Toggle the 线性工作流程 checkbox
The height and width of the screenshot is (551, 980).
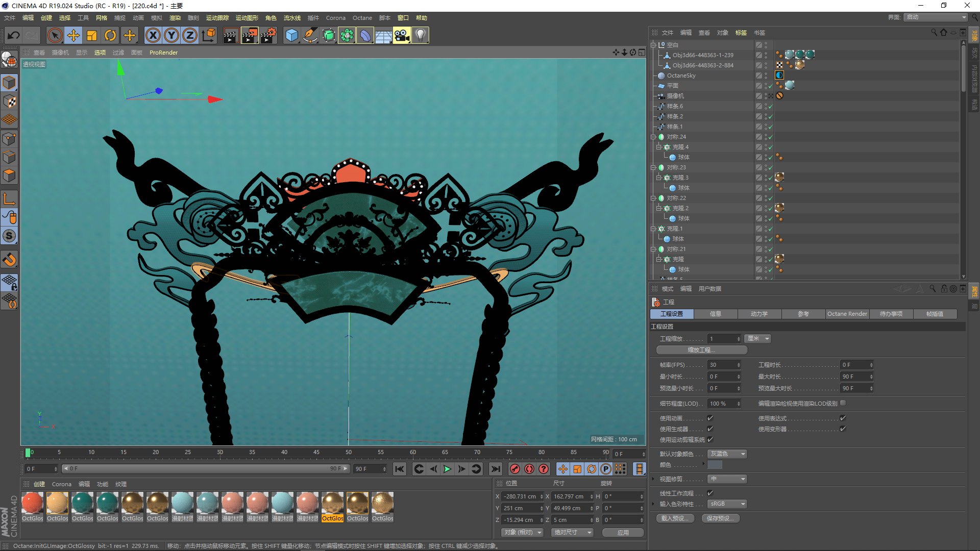[710, 493]
